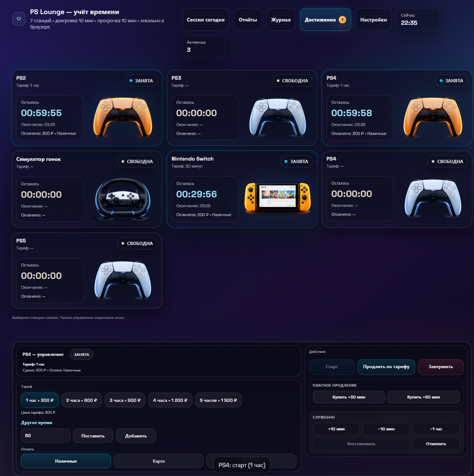
Task: Click the Купить +60 мин button
Action: 424,397
